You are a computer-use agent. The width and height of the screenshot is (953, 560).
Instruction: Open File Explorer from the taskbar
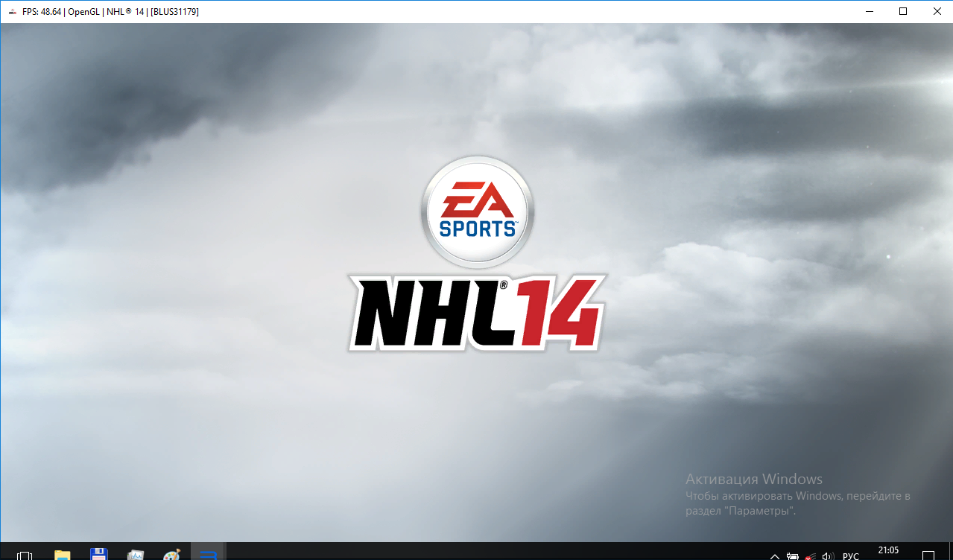tap(62, 555)
